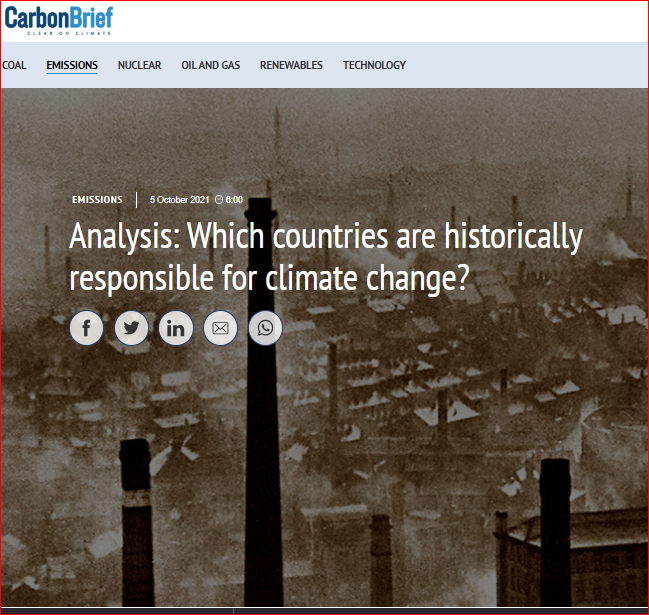The image size is (649, 615).
Task: Share article on LinkedIn
Action: pyautogui.click(x=176, y=328)
